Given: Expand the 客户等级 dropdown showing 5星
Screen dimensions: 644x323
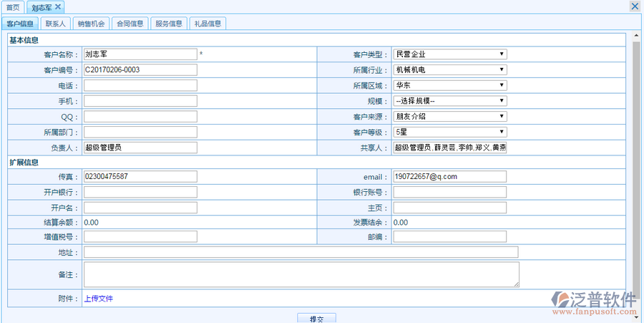Looking at the screenshot, I should tap(450, 132).
